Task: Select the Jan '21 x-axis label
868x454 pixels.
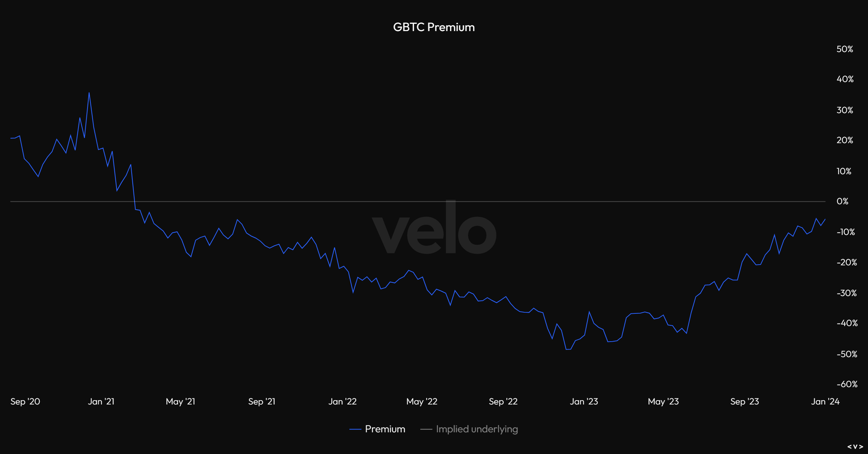Action: pos(101,402)
